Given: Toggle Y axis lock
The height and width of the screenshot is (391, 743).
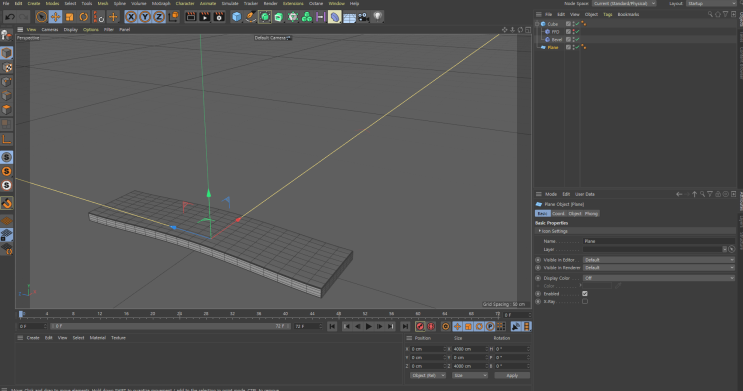Looking at the screenshot, I should click(x=145, y=18).
